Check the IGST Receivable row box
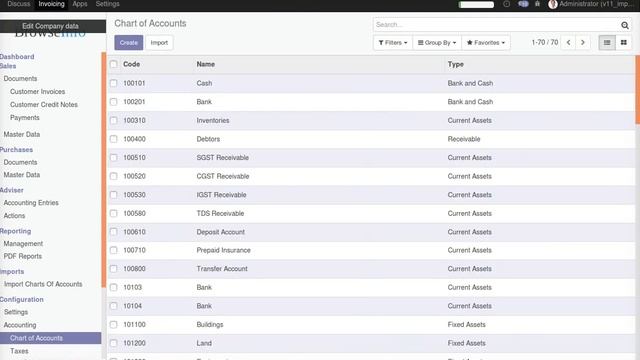The image size is (640, 360). [113, 195]
